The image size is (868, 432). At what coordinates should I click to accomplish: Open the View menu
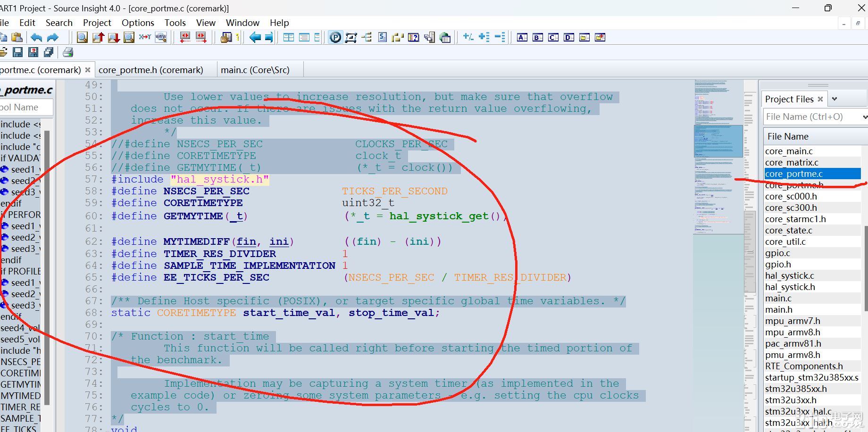click(x=206, y=23)
